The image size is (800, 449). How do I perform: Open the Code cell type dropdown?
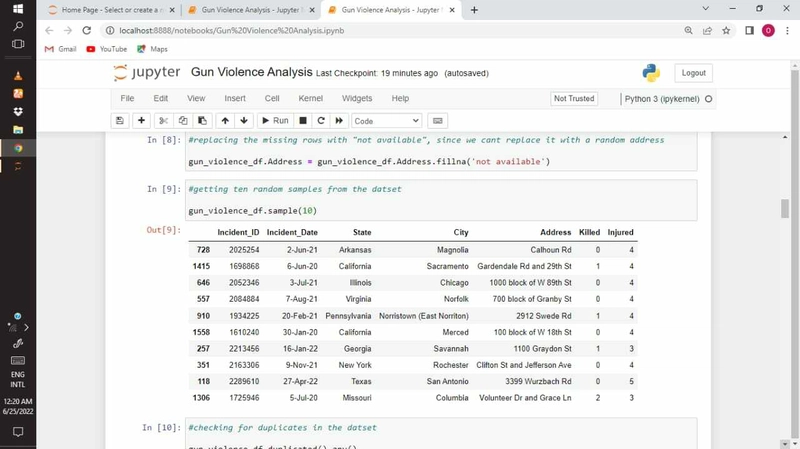pos(386,121)
